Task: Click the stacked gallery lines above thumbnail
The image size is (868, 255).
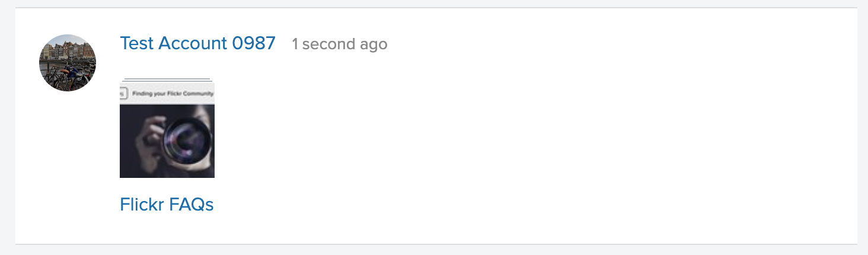Action: click(167, 79)
